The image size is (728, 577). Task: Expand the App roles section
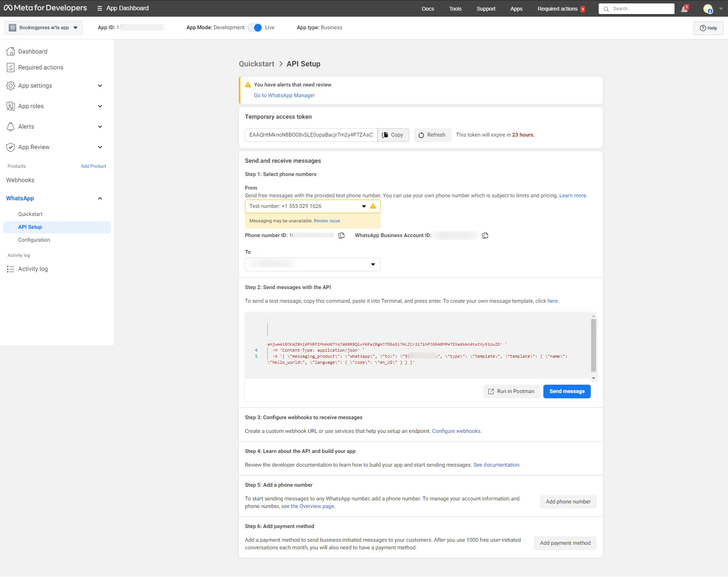100,106
